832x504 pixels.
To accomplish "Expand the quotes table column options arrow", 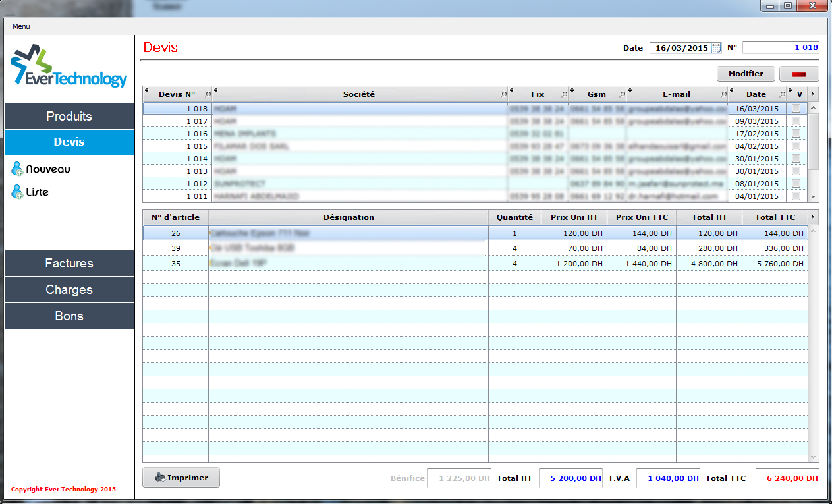I will pyautogui.click(x=813, y=94).
